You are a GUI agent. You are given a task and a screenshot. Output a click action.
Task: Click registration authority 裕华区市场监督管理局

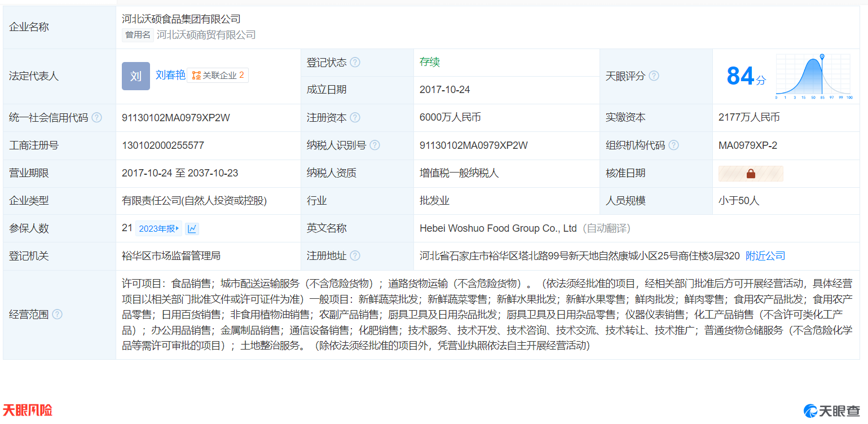(171, 256)
